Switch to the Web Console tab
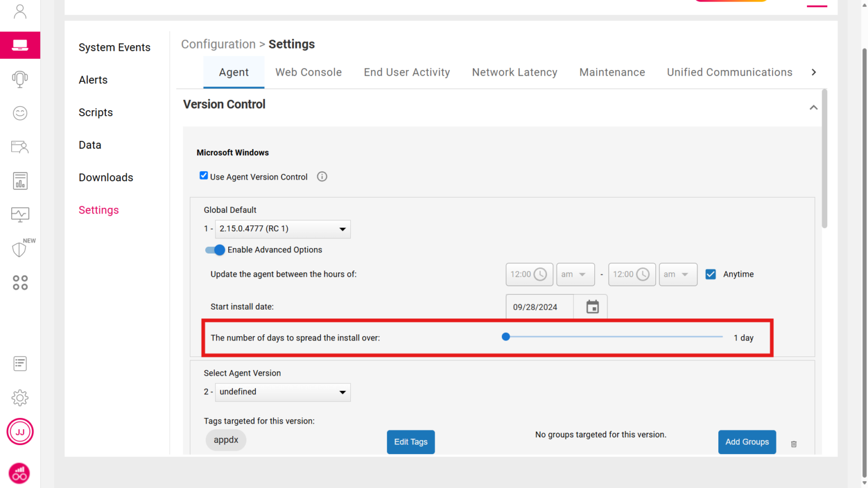 309,72
